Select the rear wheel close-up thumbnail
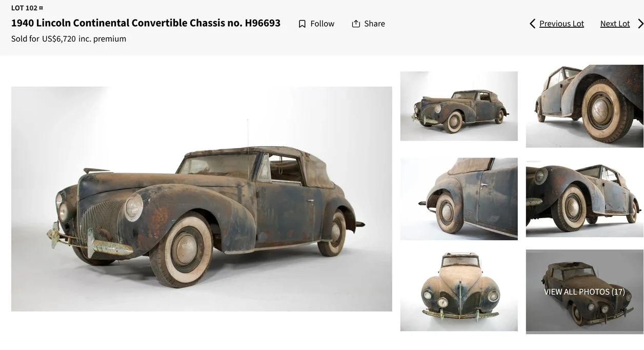The width and height of the screenshot is (644, 350). 585,106
